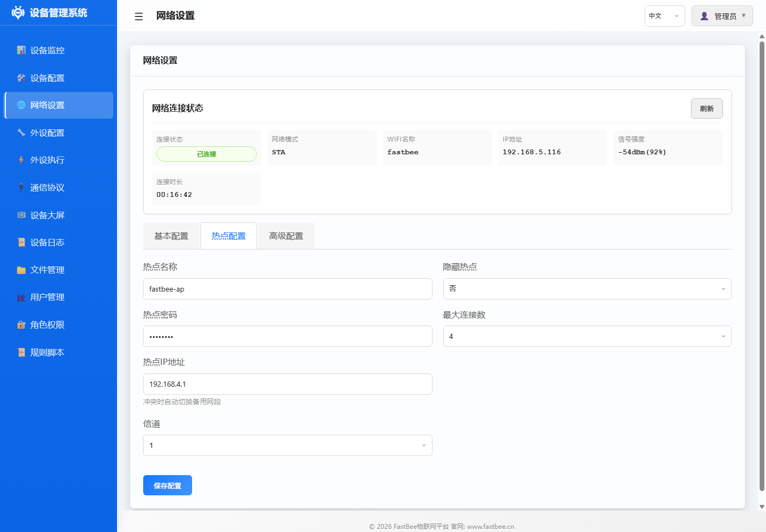Click the footer FastBee copyright text
The width and height of the screenshot is (766, 532).
tap(442, 526)
